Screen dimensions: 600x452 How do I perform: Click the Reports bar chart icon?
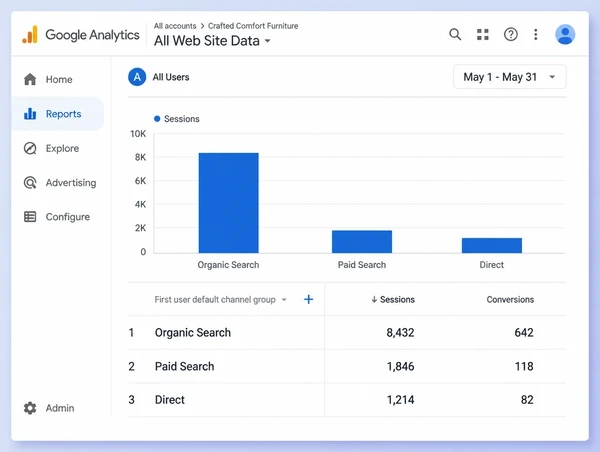click(x=30, y=114)
